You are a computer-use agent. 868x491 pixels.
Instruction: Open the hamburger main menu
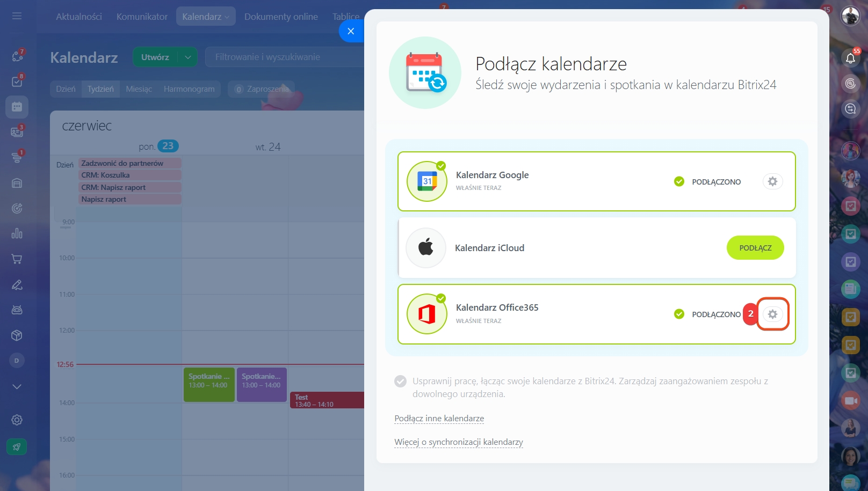click(17, 16)
